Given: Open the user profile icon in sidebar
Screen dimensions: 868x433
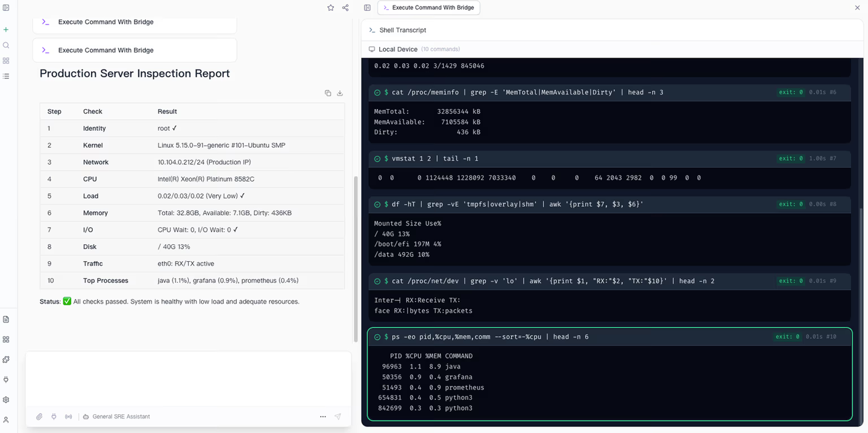Looking at the screenshot, I should click(x=6, y=420).
